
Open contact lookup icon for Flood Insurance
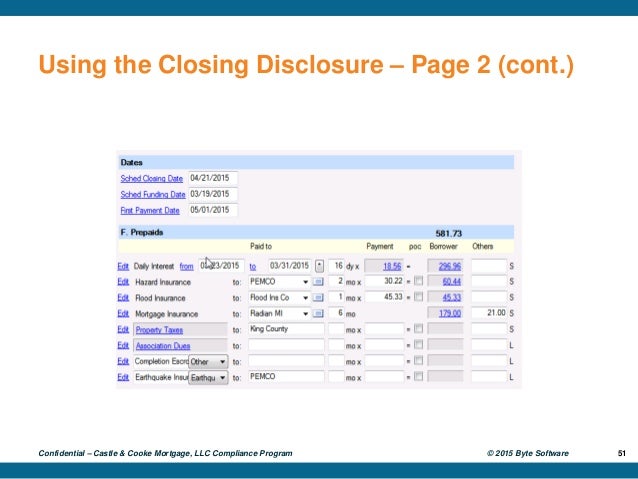[x=318, y=297]
